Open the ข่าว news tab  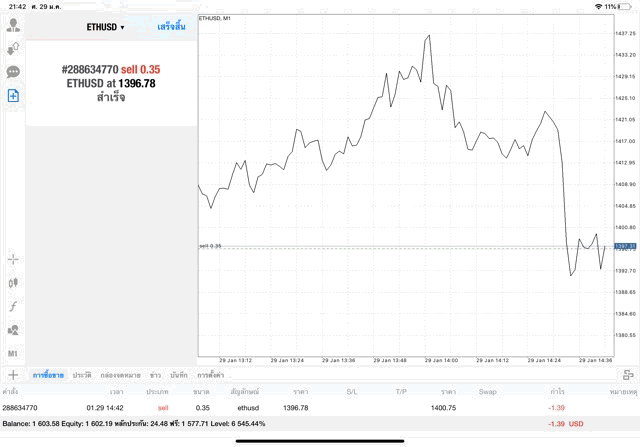(x=155, y=375)
